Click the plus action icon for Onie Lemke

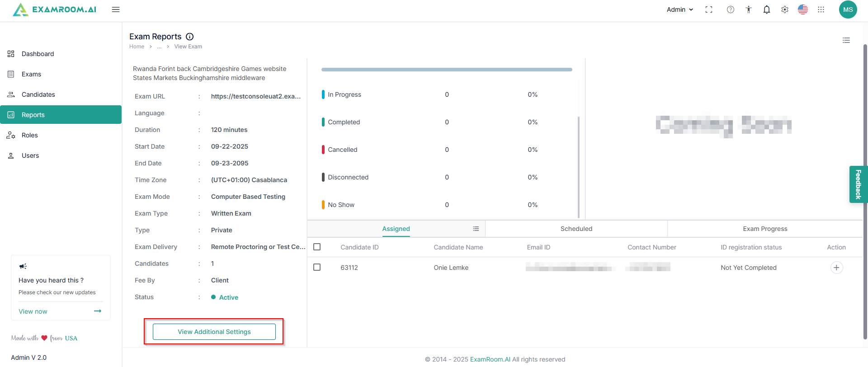(836, 268)
